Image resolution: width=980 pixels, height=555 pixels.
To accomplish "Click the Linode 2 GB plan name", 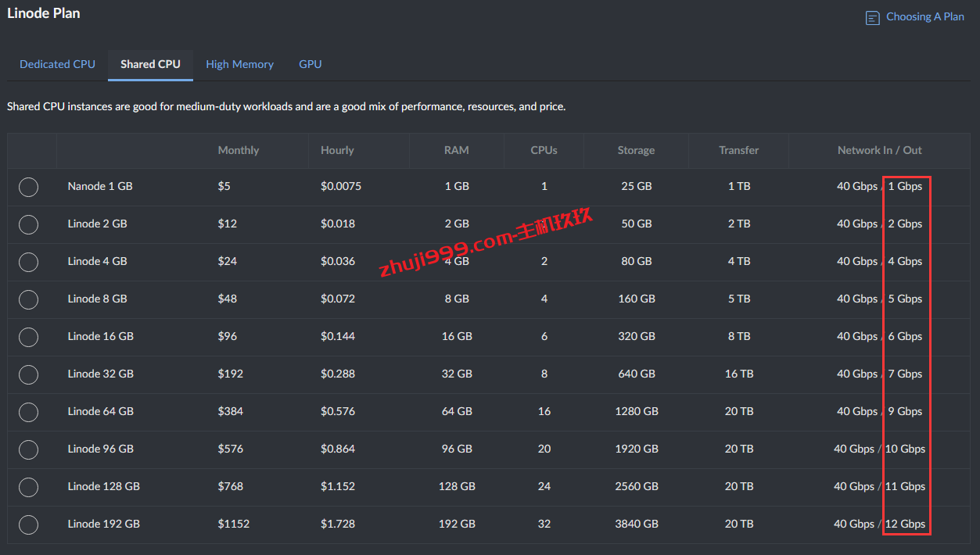I will click(98, 224).
